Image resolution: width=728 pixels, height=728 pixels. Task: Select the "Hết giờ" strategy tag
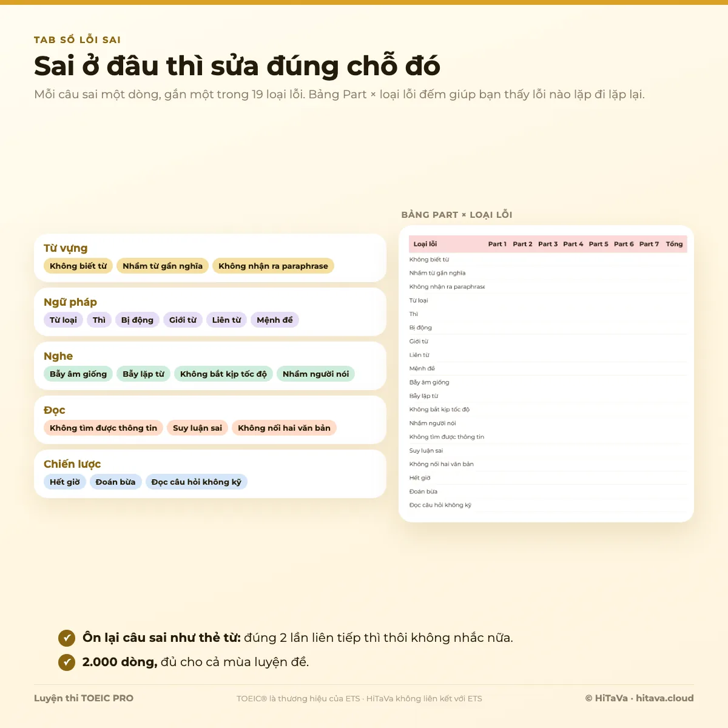tap(65, 482)
